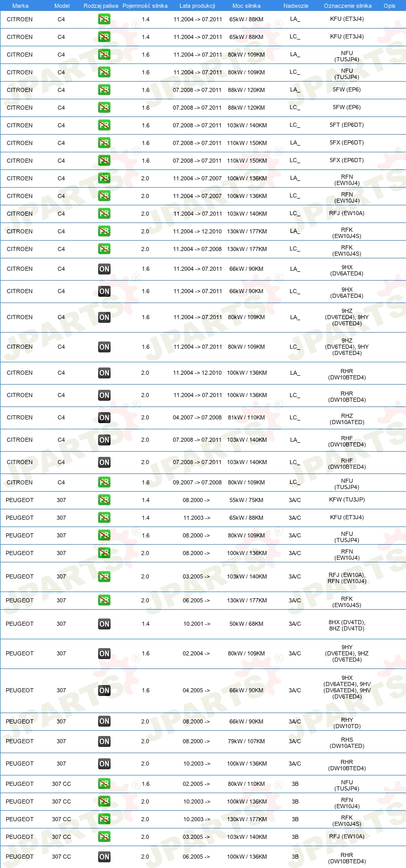Click diesel ON icon in Citroen RHR LC_ row

click(x=104, y=396)
